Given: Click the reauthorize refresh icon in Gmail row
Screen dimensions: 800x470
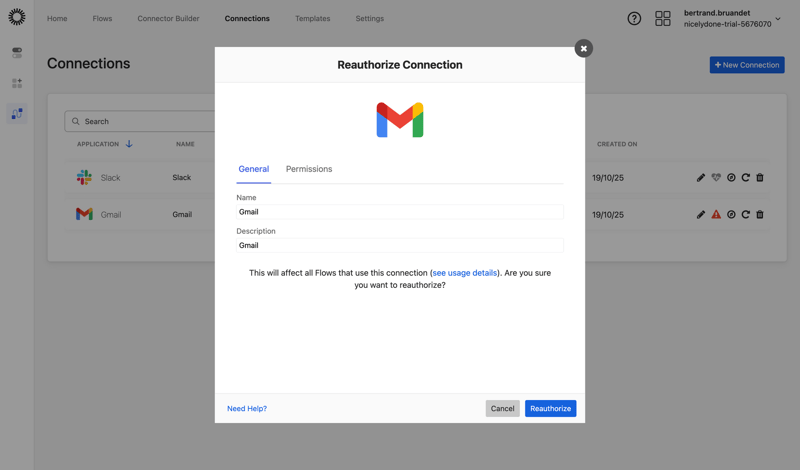Looking at the screenshot, I should pyautogui.click(x=745, y=214).
